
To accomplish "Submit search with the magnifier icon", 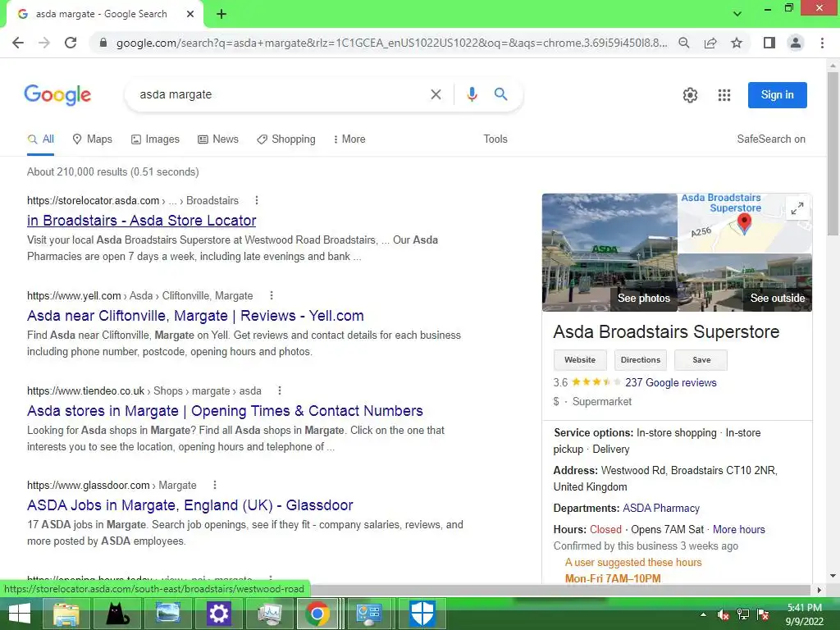I will [501, 94].
